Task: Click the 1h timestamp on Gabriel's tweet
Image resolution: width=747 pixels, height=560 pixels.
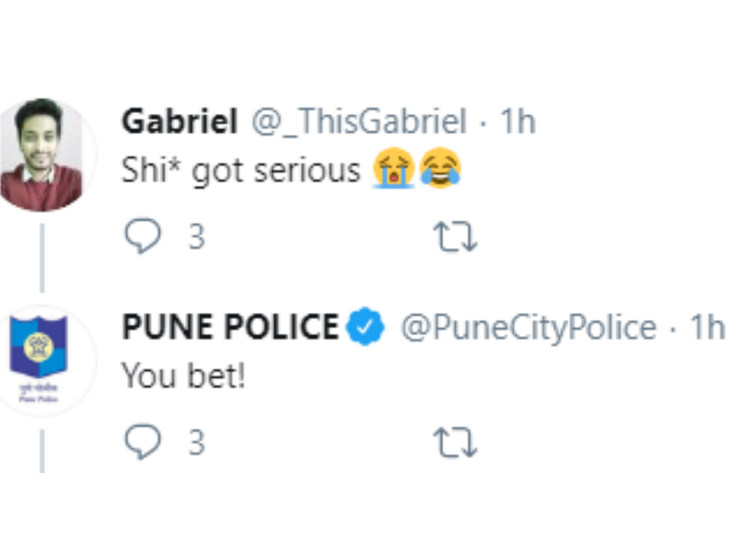Action: (x=518, y=122)
